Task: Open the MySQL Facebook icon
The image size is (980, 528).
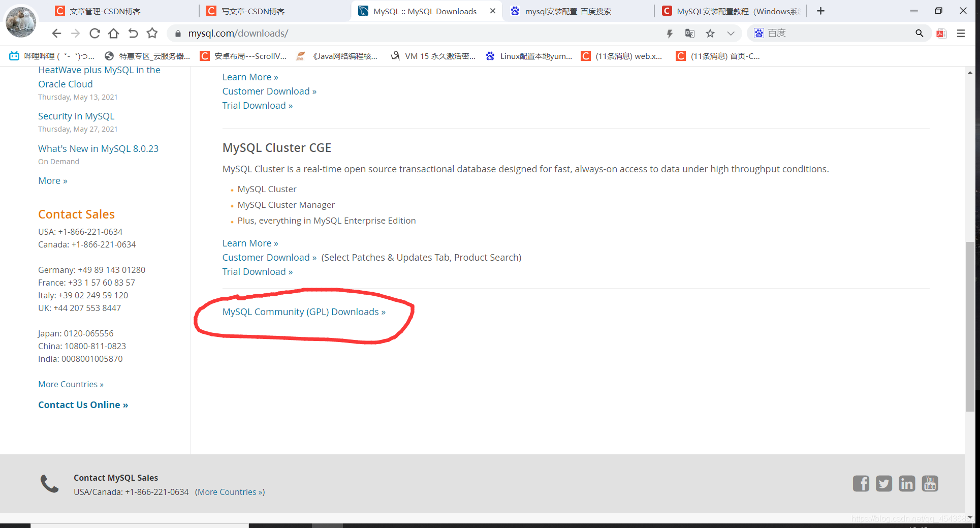Action: (x=861, y=484)
